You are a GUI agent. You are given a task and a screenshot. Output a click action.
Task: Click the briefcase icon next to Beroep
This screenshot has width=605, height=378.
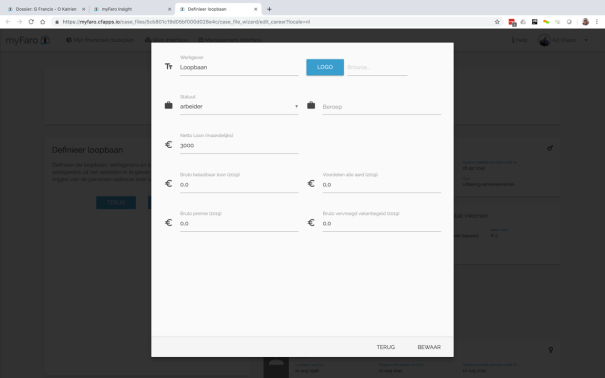pos(311,105)
